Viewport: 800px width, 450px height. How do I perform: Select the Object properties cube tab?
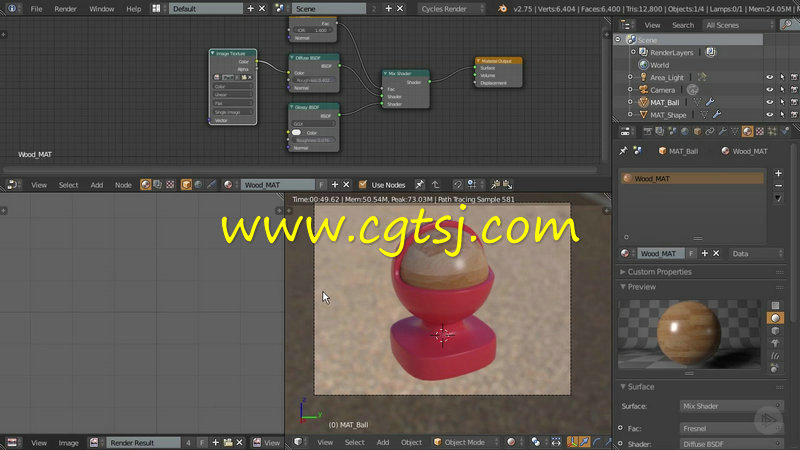click(697, 132)
